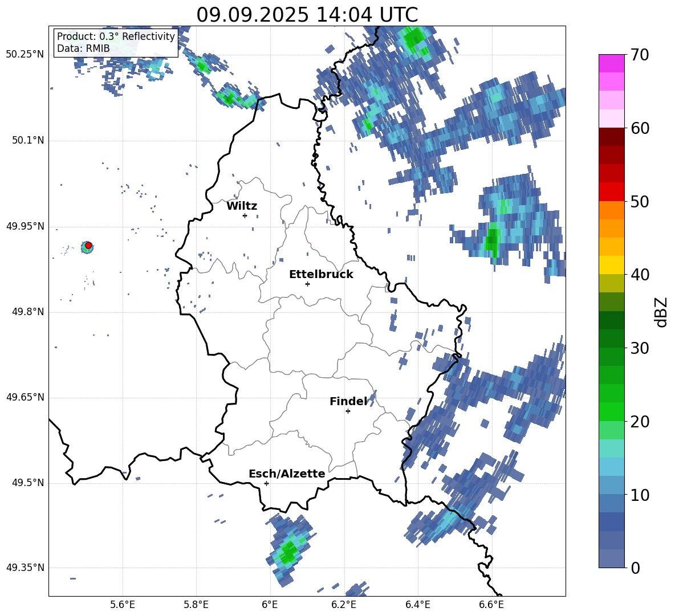Click the colorbar tick label 40
The image size is (675, 616).
(640, 275)
